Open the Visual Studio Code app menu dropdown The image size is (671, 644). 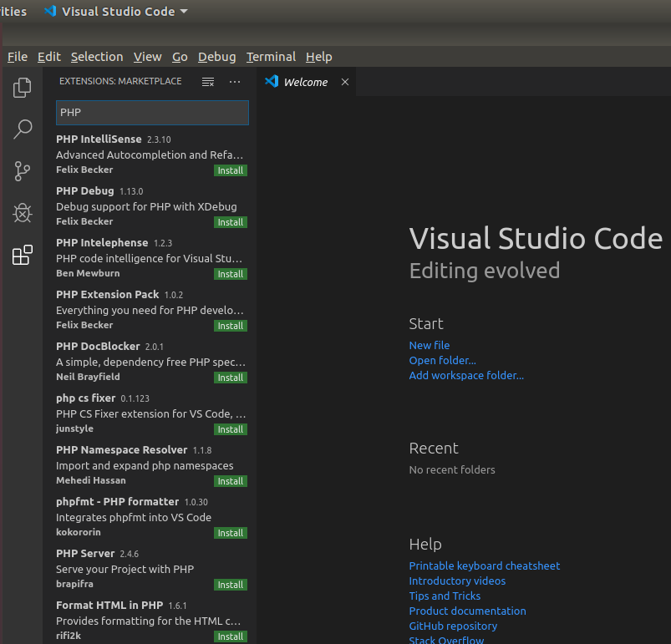pos(184,11)
